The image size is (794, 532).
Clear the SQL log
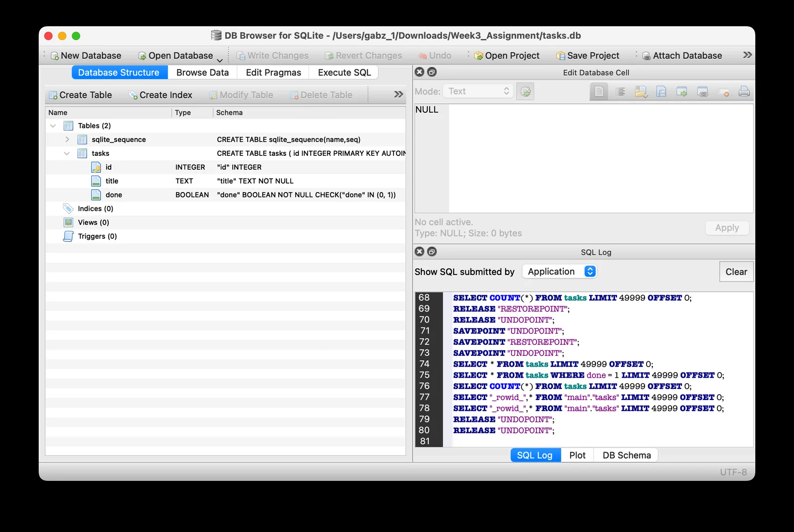point(736,271)
